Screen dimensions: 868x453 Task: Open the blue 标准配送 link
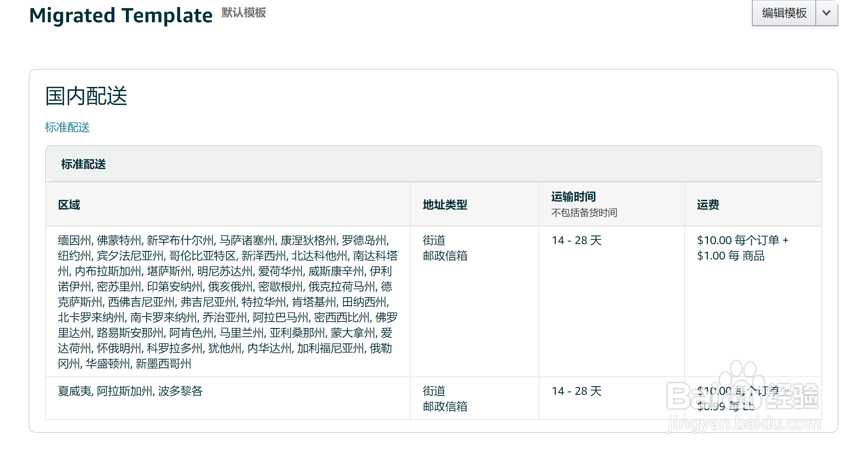pyautogui.click(x=67, y=127)
